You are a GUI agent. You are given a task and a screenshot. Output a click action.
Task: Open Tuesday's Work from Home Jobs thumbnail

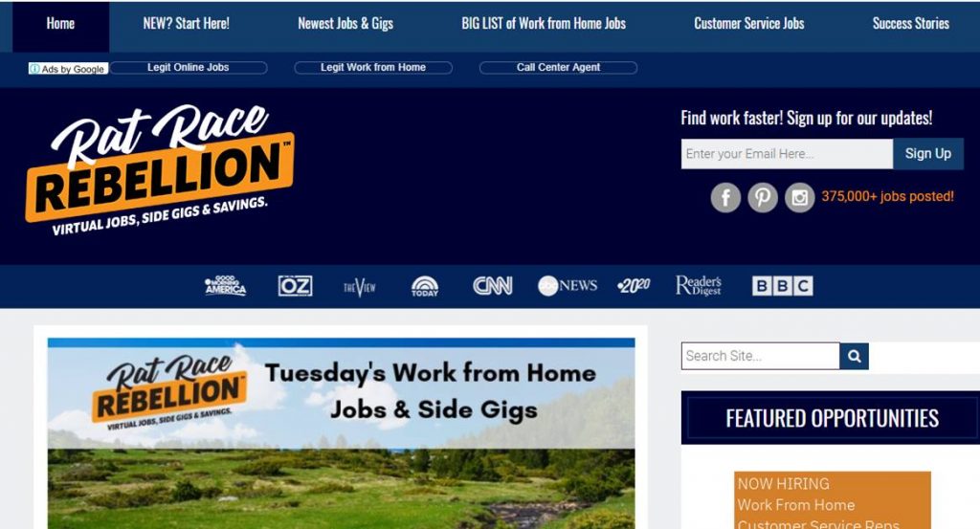pos(342,433)
